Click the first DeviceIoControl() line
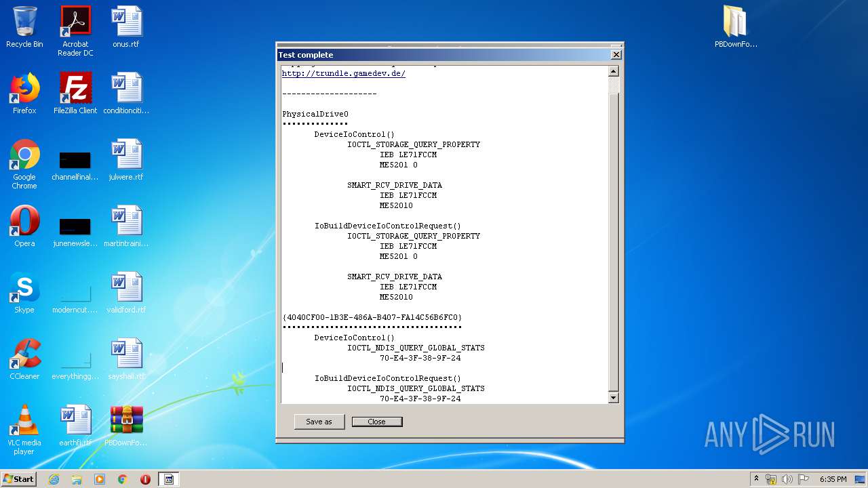The image size is (868, 488). pos(355,134)
